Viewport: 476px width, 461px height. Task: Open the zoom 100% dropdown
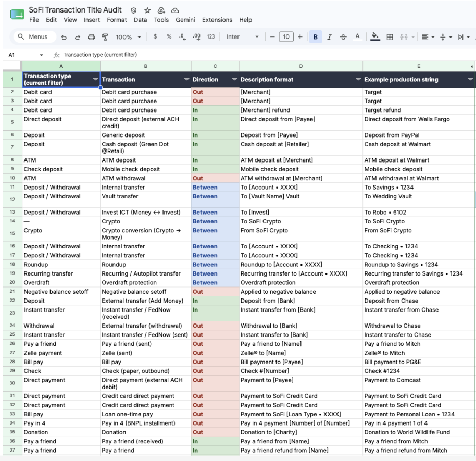(x=128, y=37)
